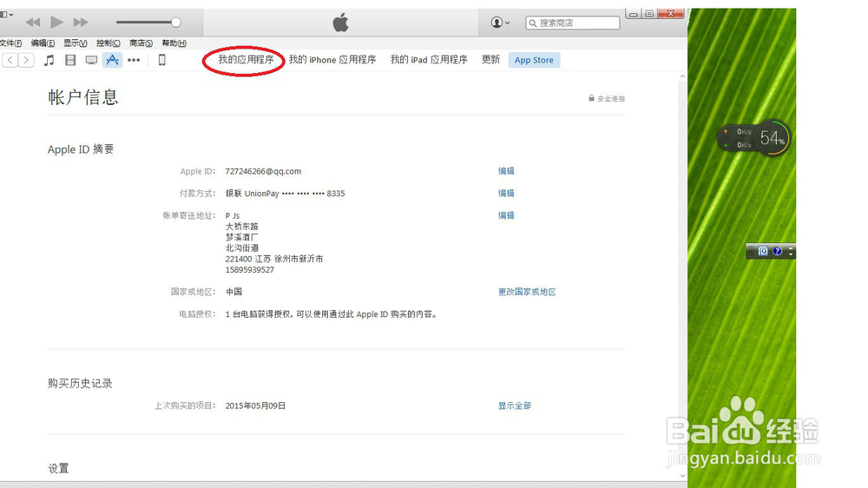The height and width of the screenshot is (488, 868).
Task: Click the Apple logo in the header
Action: (x=340, y=23)
